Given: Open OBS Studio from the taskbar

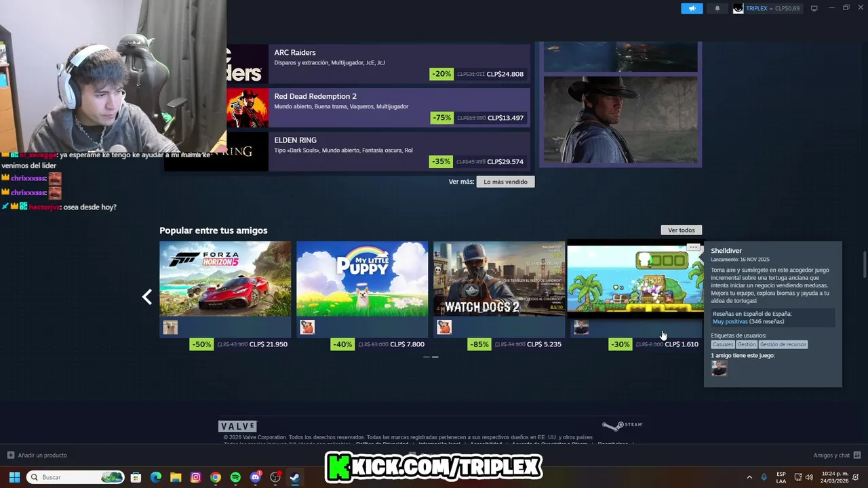Looking at the screenshot, I should [x=275, y=477].
